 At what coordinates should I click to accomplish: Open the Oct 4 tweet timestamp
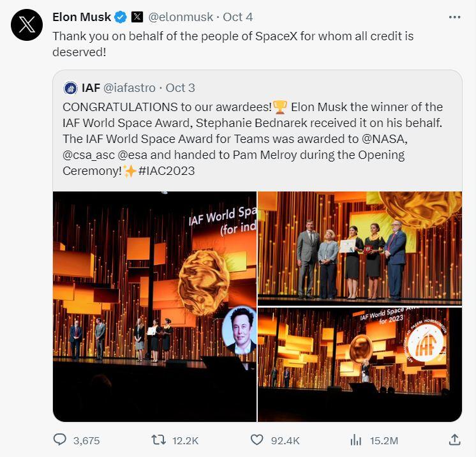237,17
